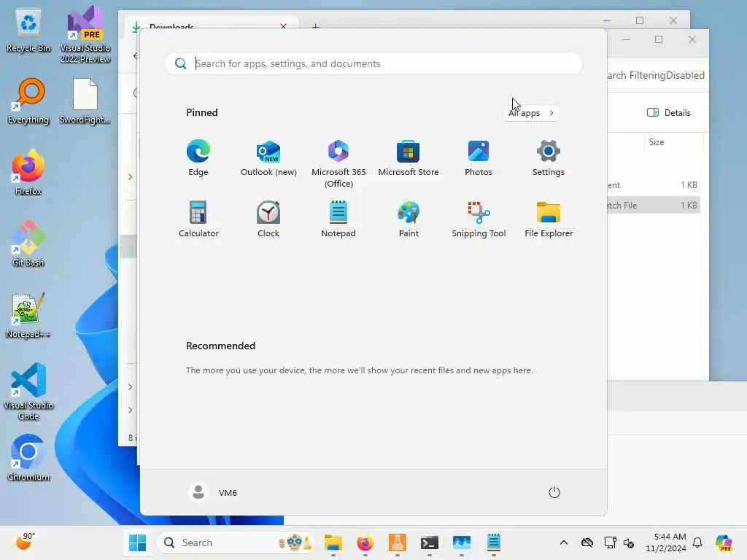The height and width of the screenshot is (560, 747).
Task: Launch Calculator app
Action: (x=198, y=219)
